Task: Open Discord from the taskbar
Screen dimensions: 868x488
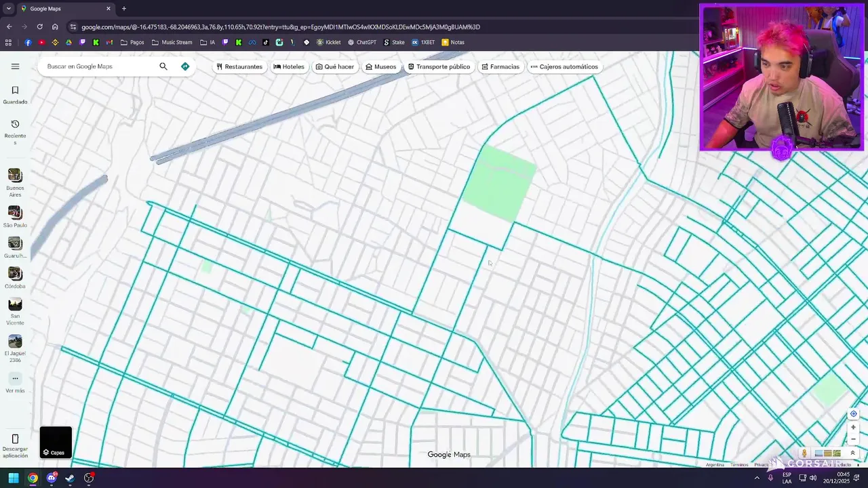Action: [x=52, y=478]
